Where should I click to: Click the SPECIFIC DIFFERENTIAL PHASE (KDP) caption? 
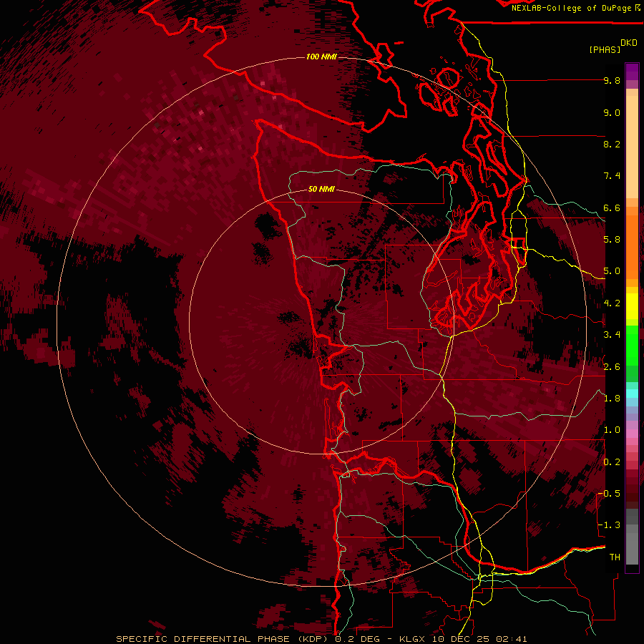pyautogui.click(x=223, y=639)
